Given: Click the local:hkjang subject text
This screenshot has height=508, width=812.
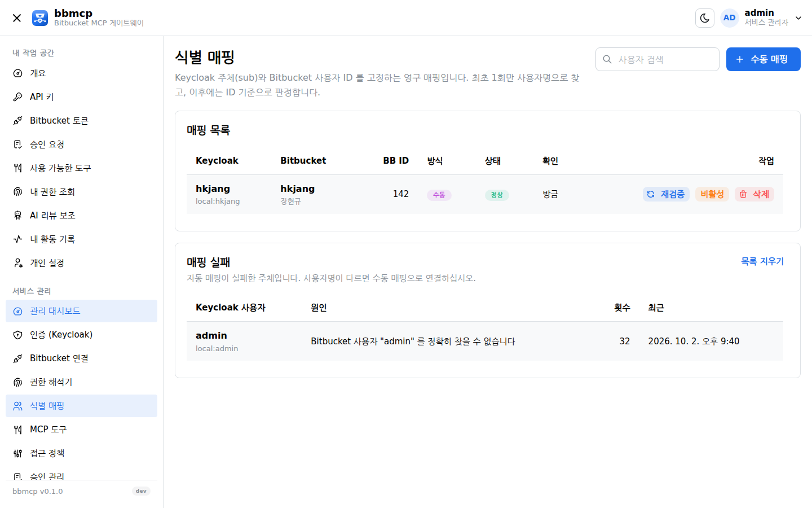Looking at the screenshot, I should tap(218, 202).
